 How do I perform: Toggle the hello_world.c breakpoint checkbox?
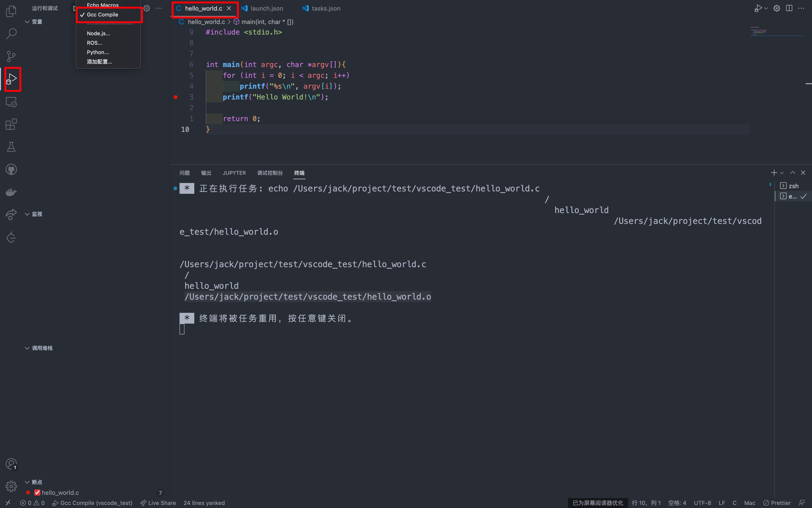37,492
